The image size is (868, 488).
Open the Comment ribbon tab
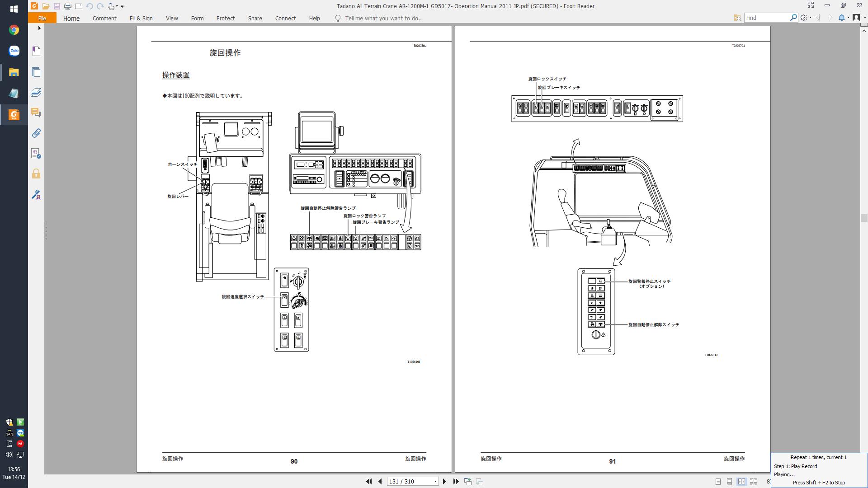[104, 19]
